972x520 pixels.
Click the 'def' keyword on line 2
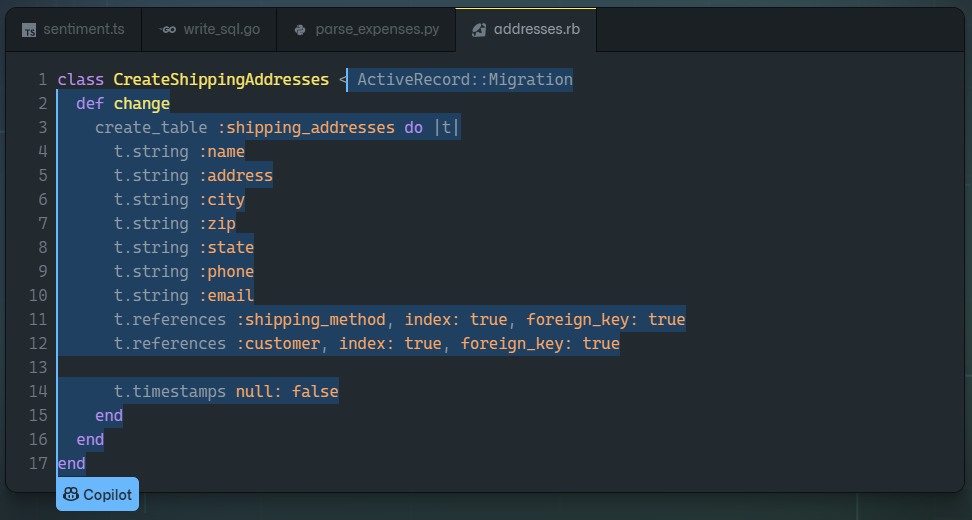[x=90, y=104]
